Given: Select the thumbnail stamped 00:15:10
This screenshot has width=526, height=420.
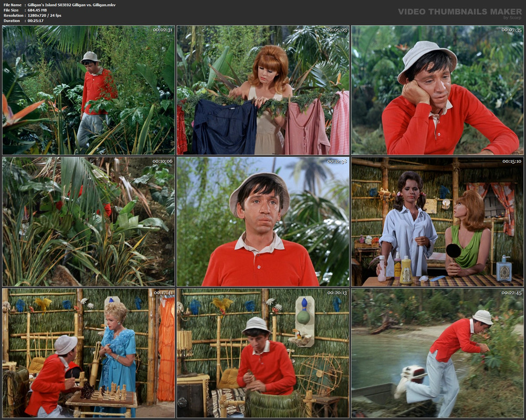Looking at the screenshot, I should pos(437,222).
